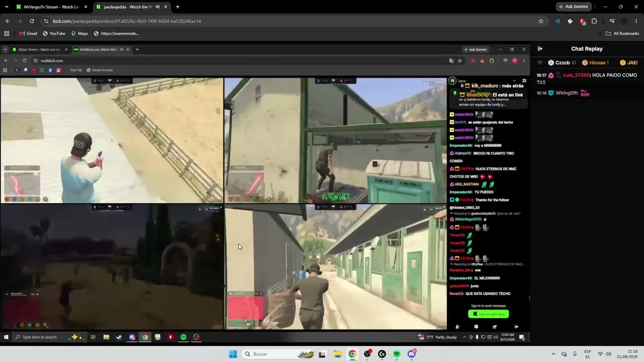The height and width of the screenshot is (362, 644).
Task: Click the Kick video player area
Action: coord(265,194)
